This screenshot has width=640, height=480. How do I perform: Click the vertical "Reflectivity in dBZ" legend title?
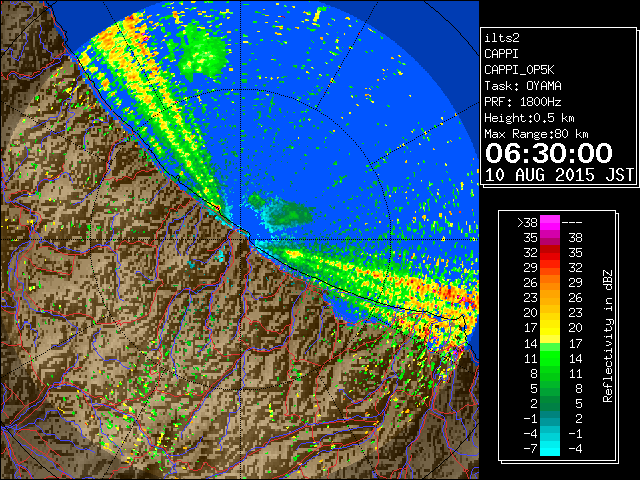(608, 336)
